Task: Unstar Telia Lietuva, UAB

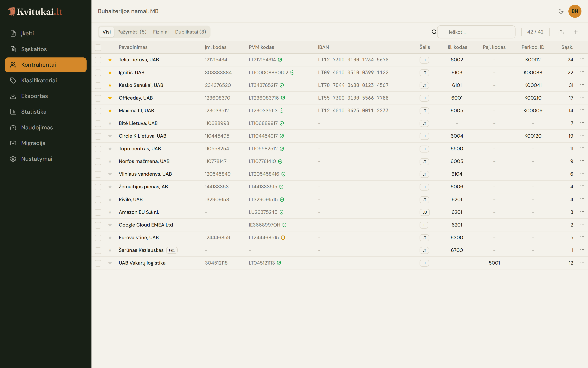Action: [x=110, y=60]
